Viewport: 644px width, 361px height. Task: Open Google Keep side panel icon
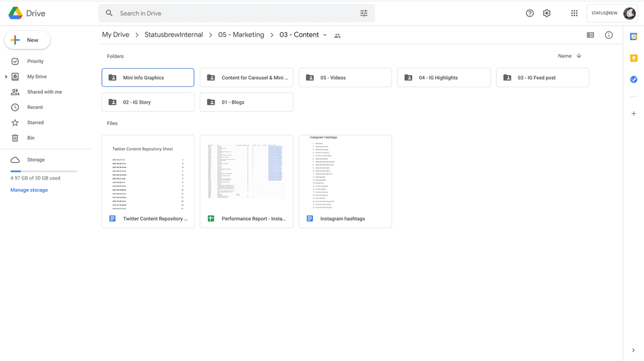tap(634, 58)
